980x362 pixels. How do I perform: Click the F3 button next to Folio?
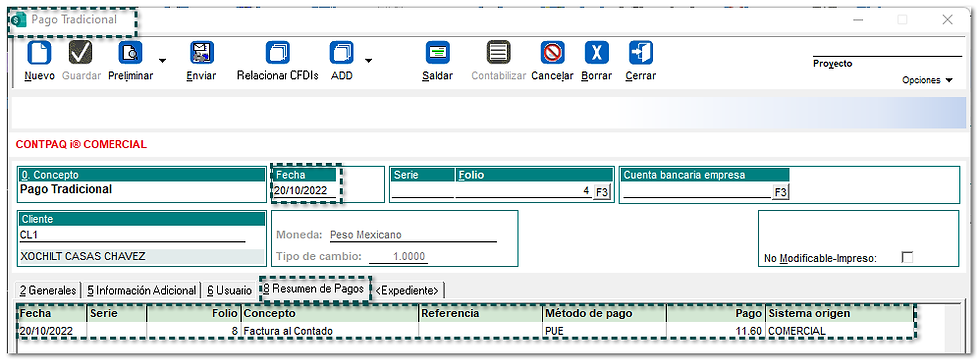coord(601,192)
